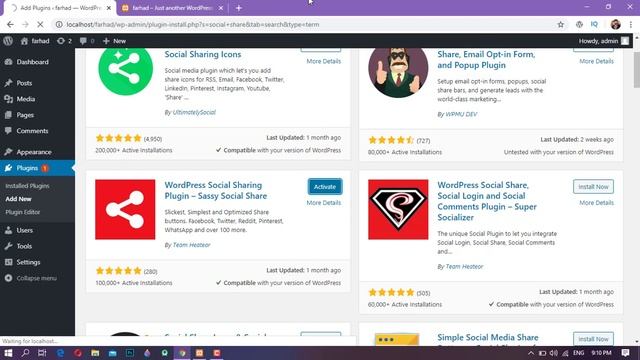Click the mustached man plugin thumbnail
Image resolution: width=640 pixels, height=360 pixels.
click(x=398, y=73)
